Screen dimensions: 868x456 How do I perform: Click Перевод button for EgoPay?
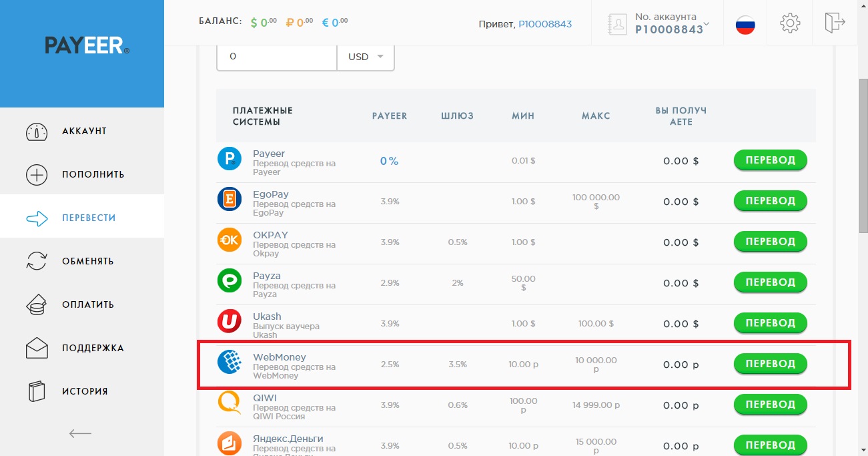771,201
